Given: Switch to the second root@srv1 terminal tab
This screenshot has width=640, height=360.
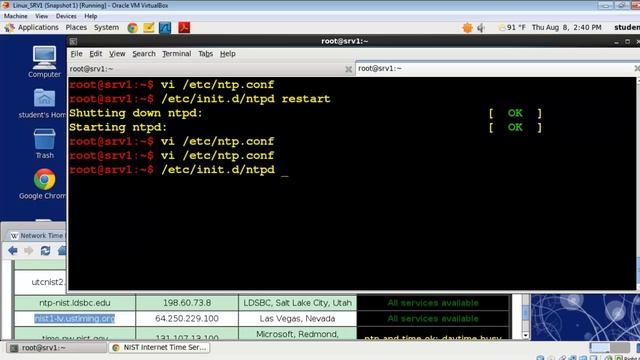Looking at the screenshot, I should [x=497, y=69].
